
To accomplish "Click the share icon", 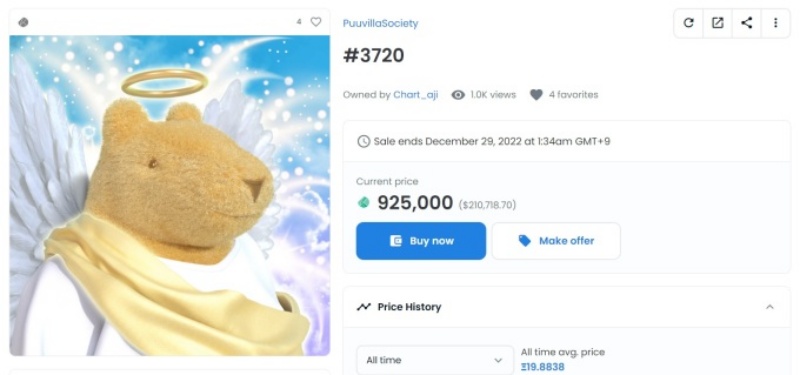I will tap(746, 23).
